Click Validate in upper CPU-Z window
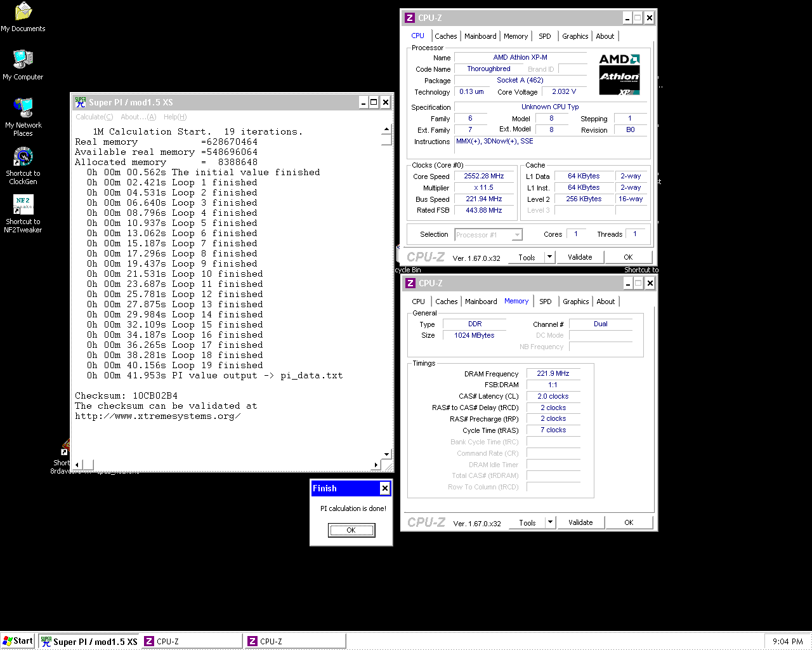The image size is (812, 650). pos(580,257)
